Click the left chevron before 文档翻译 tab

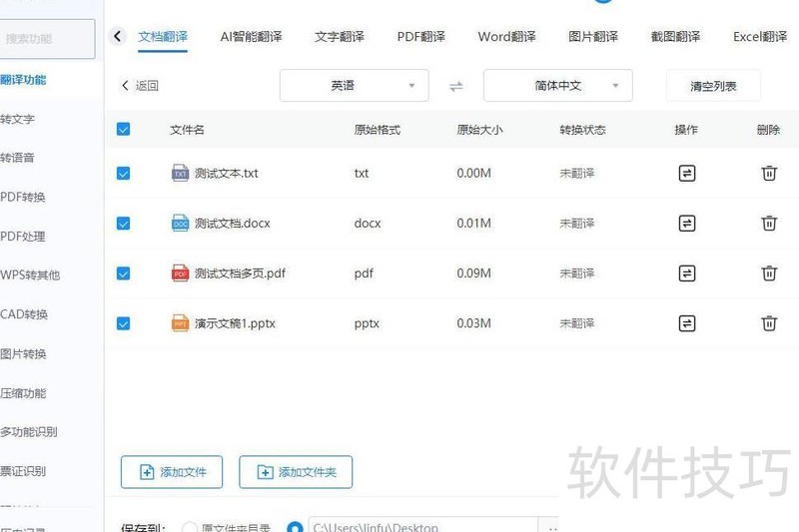click(118, 37)
